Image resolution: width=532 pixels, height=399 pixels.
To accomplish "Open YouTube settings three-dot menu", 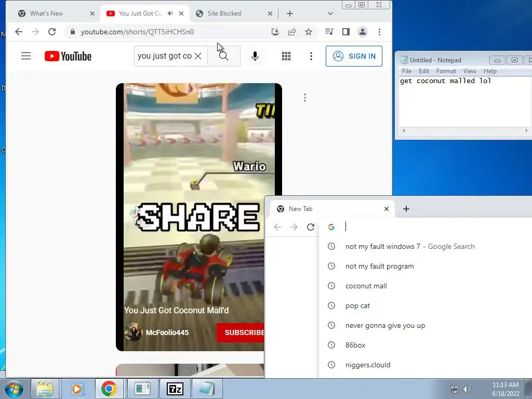I will point(311,56).
